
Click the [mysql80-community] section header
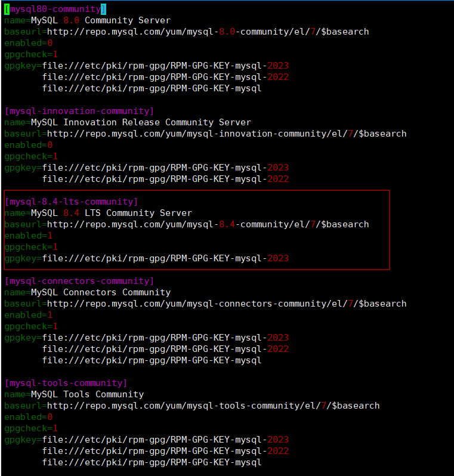pos(55,9)
